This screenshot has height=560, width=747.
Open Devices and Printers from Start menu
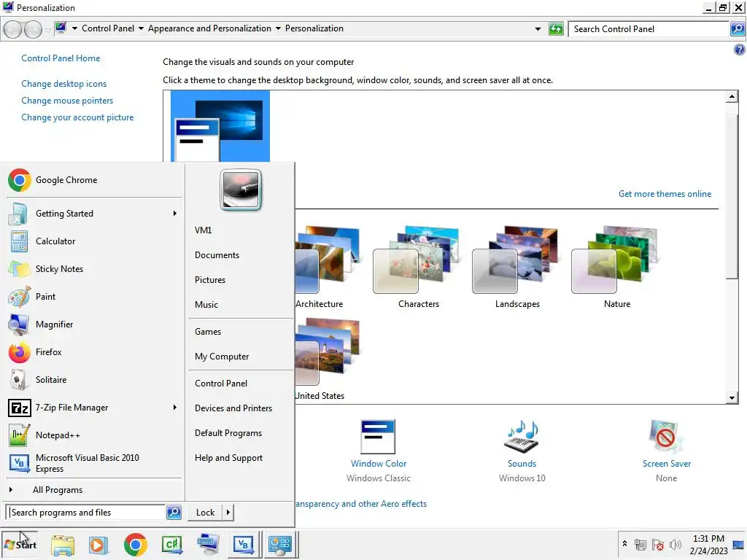click(x=233, y=408)
